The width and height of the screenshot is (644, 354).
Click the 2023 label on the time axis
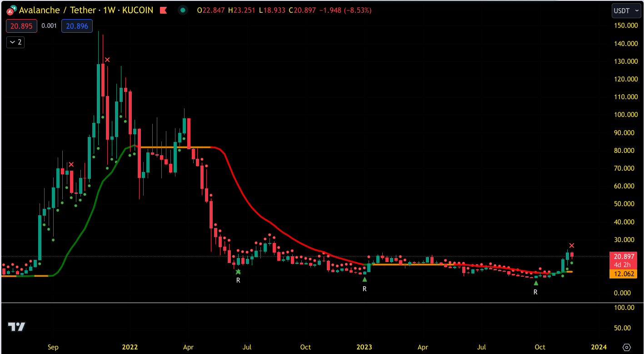pos(364,347)
